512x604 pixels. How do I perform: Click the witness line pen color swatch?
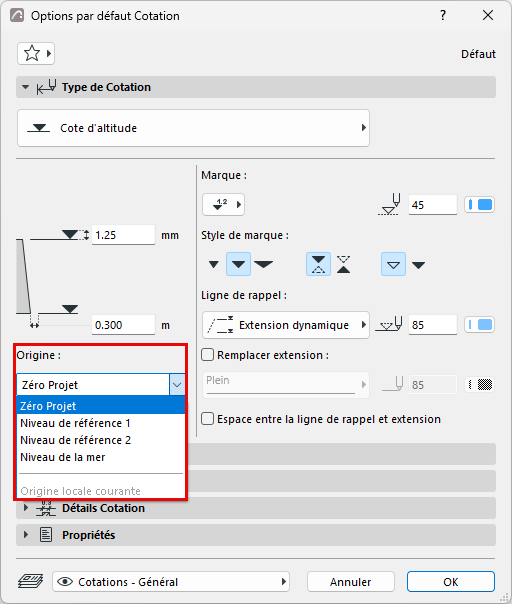click(x=479, y=325)
